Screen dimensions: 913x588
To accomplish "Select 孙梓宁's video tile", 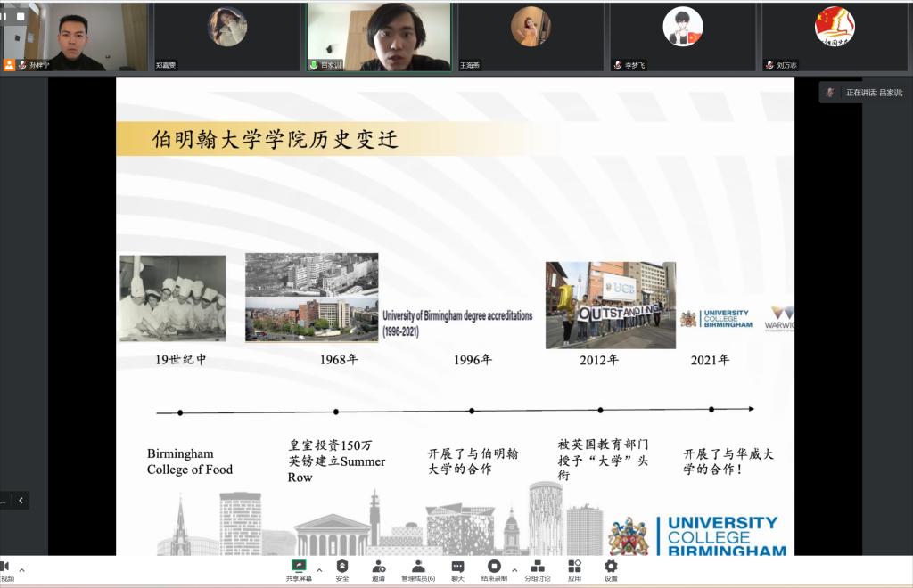I will pos(74,36).
